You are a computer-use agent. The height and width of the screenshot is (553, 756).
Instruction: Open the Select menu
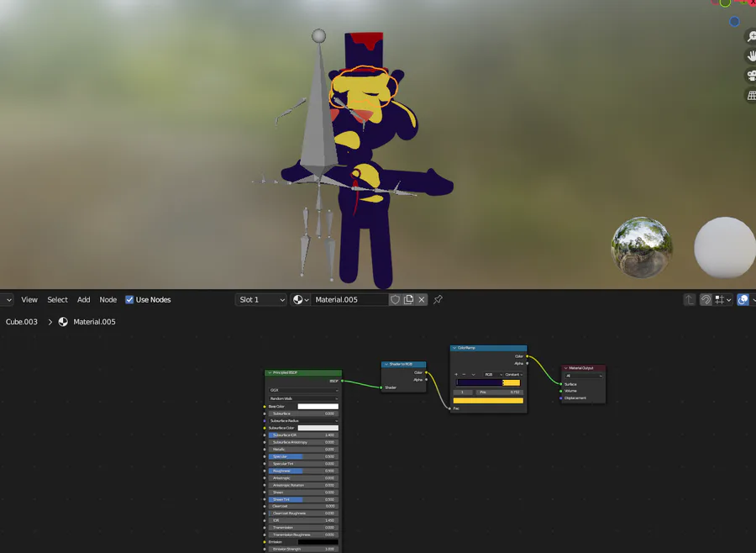pyautogui.click(x=57, y=300)
